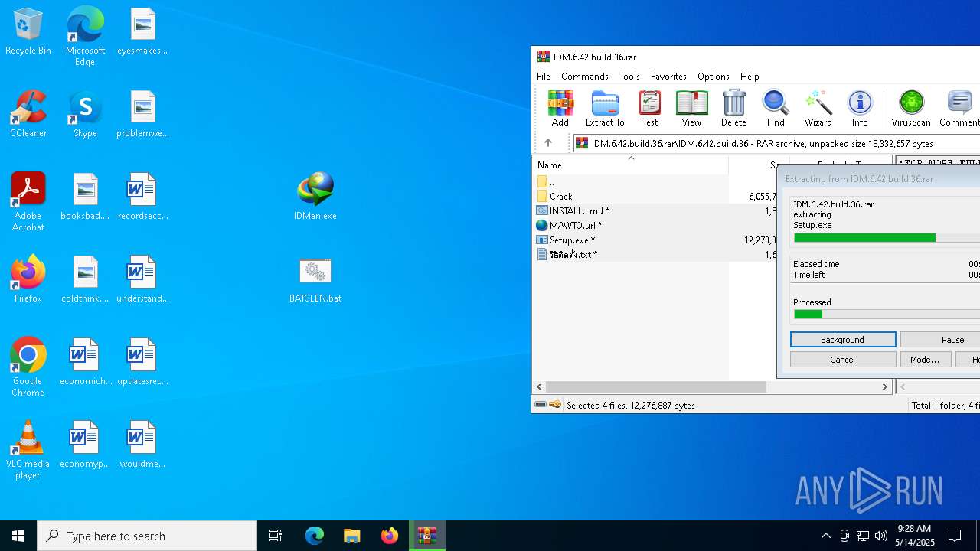Screen dimensions: 980x551
Task: Click the Delete trash can icon
Action: tap(733, 108)
